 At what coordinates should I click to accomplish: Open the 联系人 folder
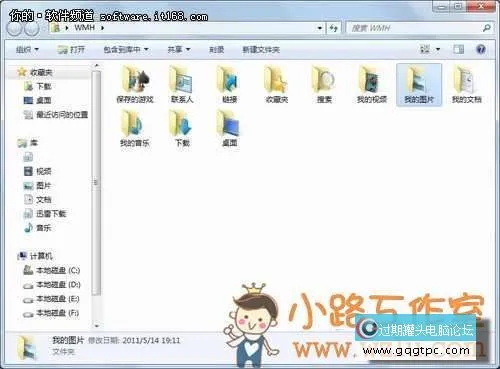[x=182, y=85]
